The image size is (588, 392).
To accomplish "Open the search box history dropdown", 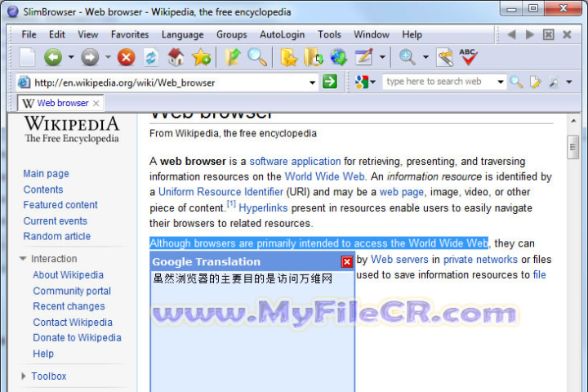I will [x=501, y=82].
